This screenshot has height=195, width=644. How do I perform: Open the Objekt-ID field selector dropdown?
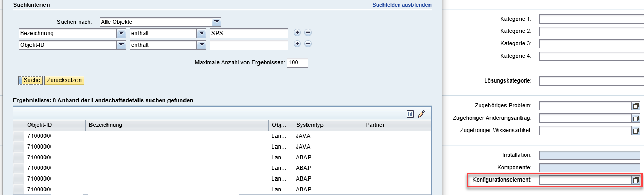pyautogui.click(x=122, y=45)
